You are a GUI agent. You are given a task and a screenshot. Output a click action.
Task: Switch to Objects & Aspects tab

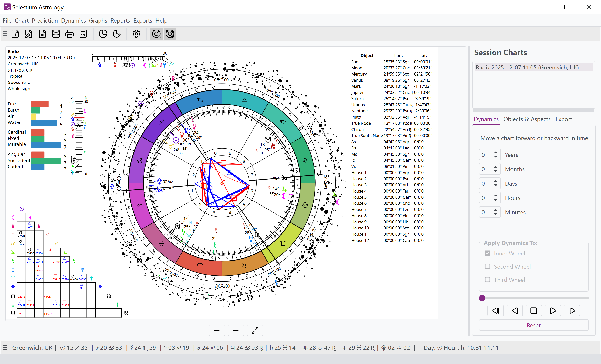527,119
